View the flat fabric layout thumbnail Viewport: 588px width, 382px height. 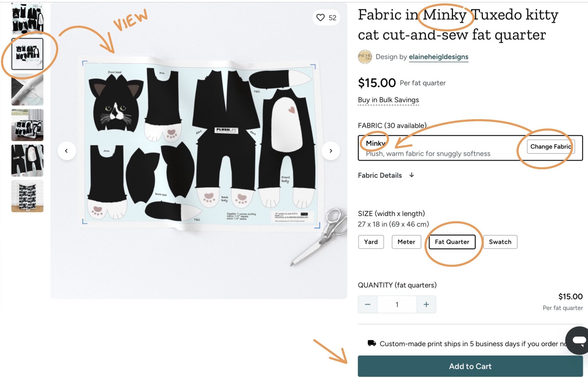point(27,54)
